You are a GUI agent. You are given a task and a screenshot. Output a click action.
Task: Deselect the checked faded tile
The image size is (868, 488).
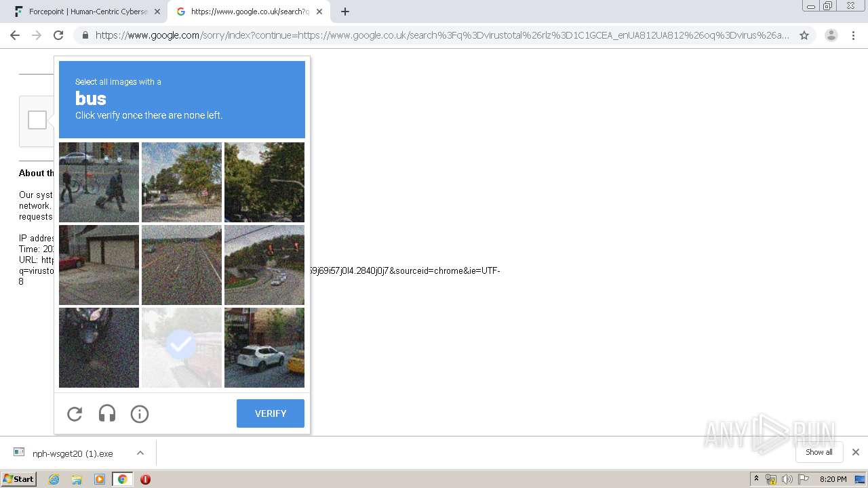pyautogui.click(x=182, y=348)
